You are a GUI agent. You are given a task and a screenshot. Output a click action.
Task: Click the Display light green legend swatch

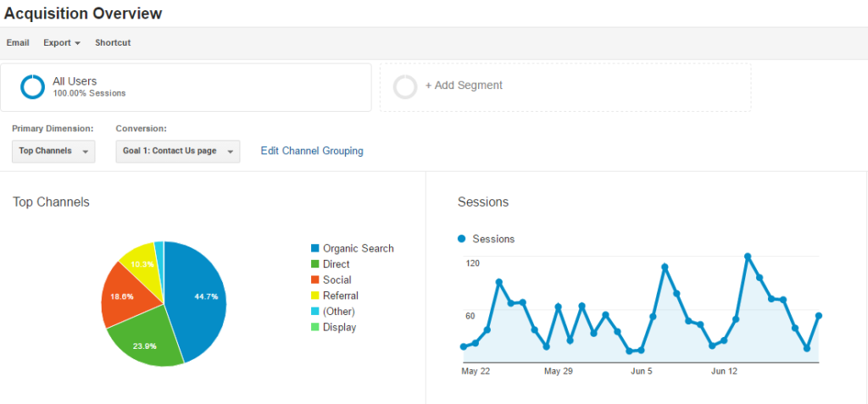tap(315, 327)
